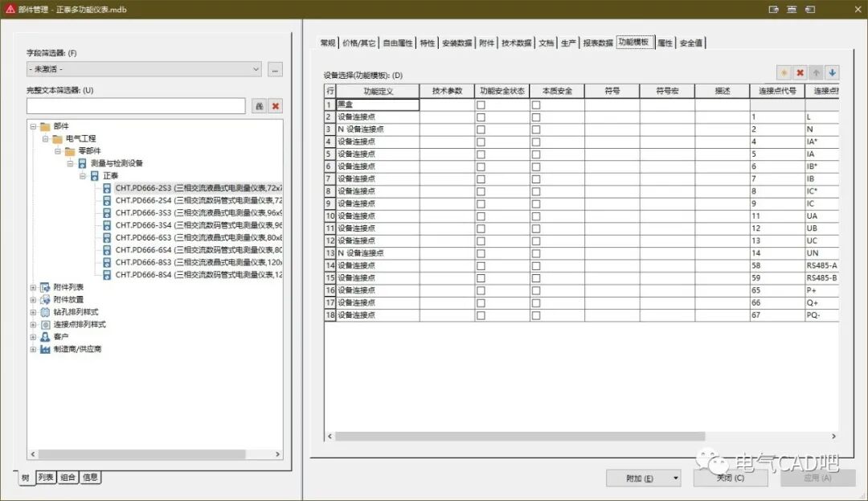This screenshot has height=501, width=868.
Task: Tick 功能安全状态 checkbox in row 18
Action: click(x=481, y=315)
